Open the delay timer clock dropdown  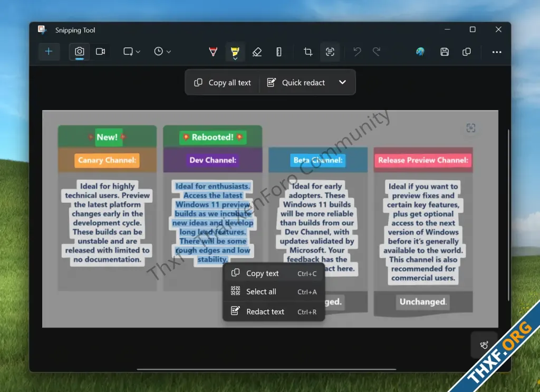pyautogui.click(x=162, y=52)
